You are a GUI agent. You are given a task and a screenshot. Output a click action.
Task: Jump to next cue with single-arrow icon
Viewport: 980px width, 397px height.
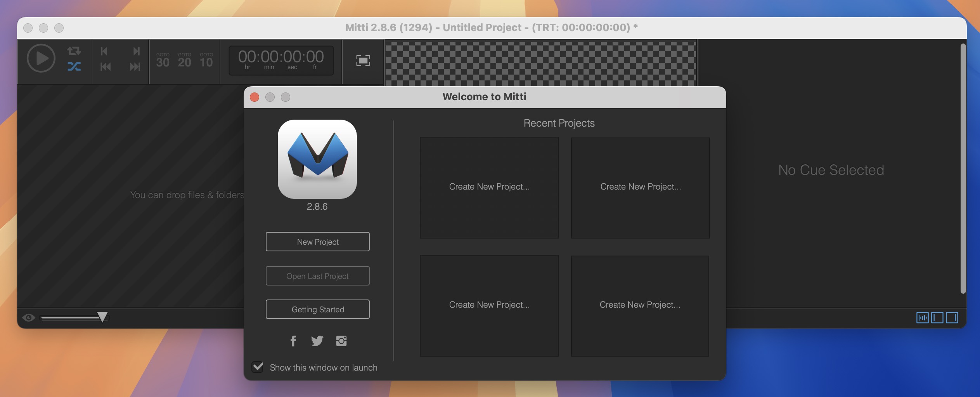(136, 51)
